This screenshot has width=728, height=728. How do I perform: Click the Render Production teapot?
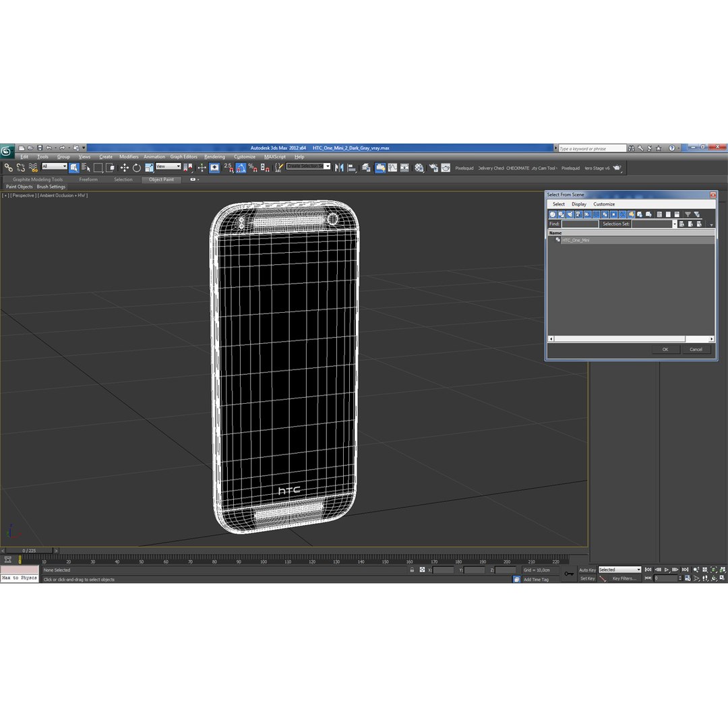coord(617,168)
